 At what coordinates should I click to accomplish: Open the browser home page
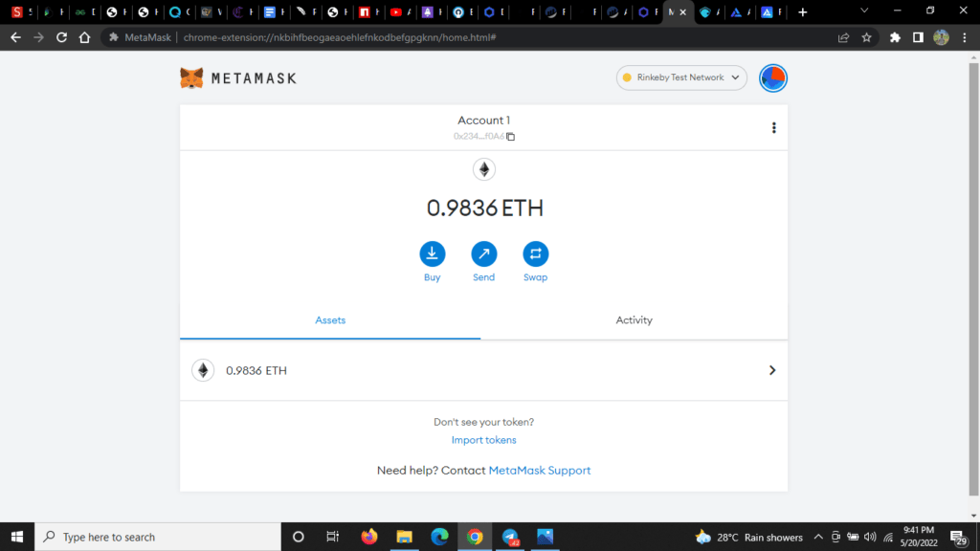point(84,37)
